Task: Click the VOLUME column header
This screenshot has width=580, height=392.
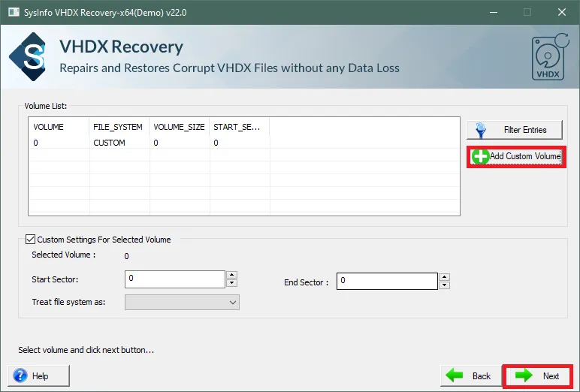Action: coord(59,127)
